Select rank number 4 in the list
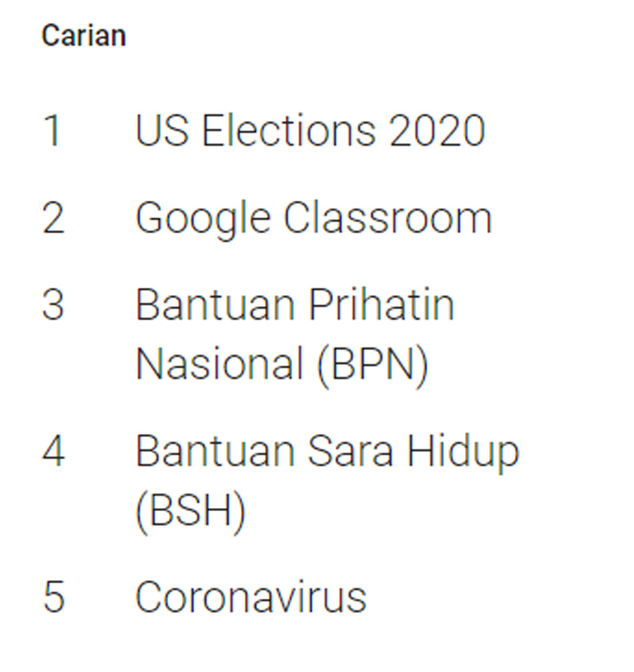Image resolution: width=634 pixels, height=672 pixels. [53, 451]
